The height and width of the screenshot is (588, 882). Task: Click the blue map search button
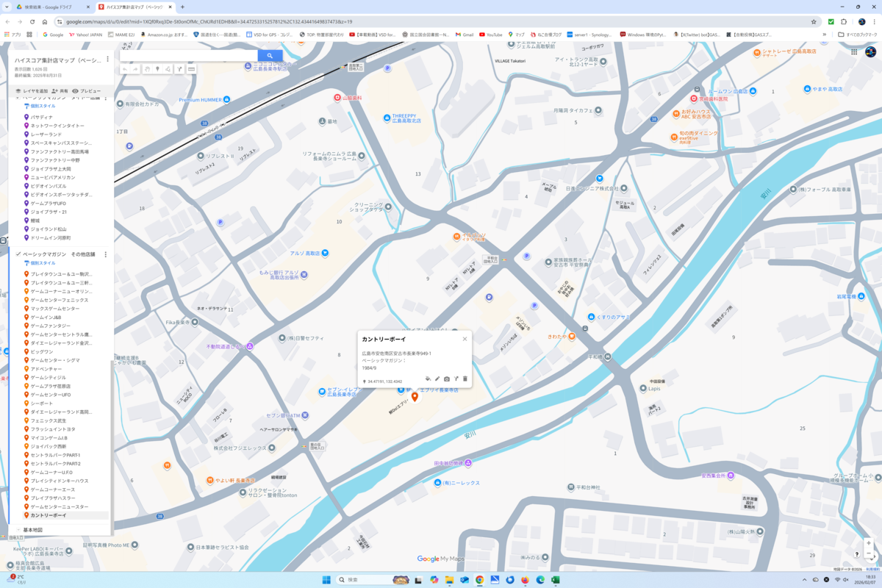tap(270, 55)
